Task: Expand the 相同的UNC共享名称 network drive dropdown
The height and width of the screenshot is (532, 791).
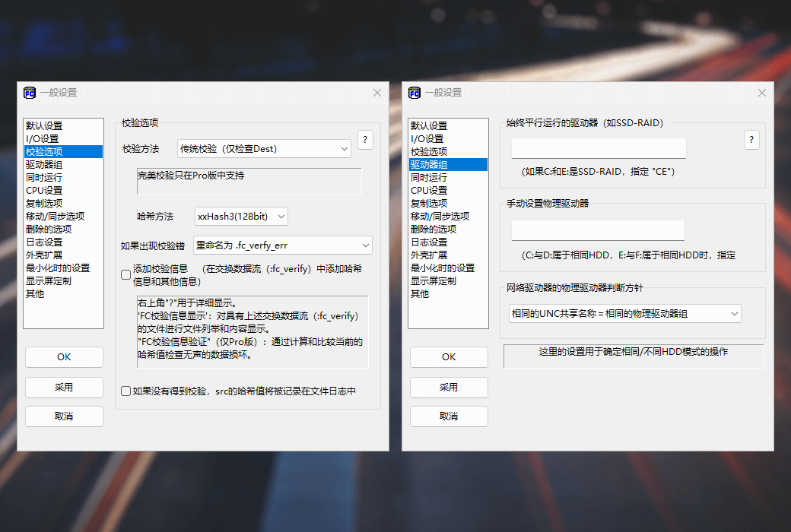Action: pos(624,313)
